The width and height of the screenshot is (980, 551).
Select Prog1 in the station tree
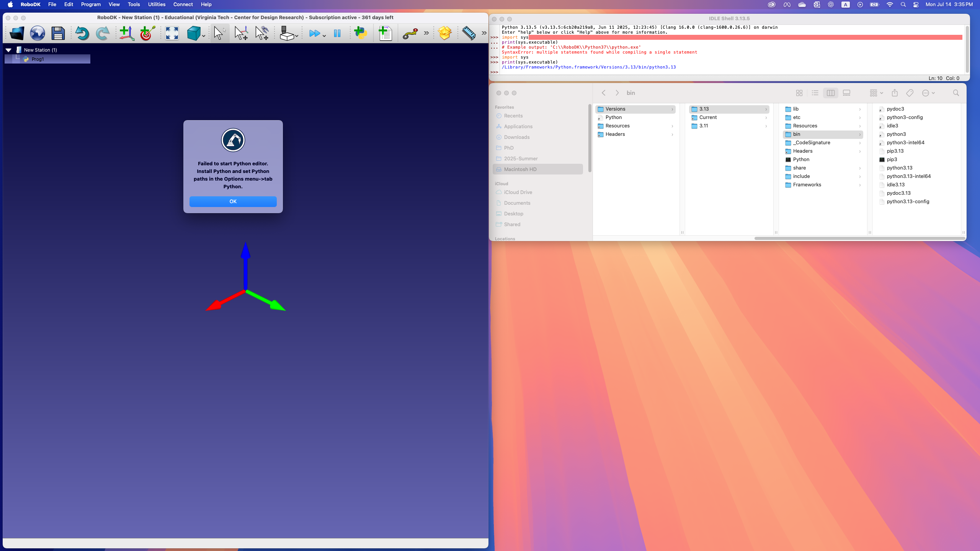click(38, 59)
